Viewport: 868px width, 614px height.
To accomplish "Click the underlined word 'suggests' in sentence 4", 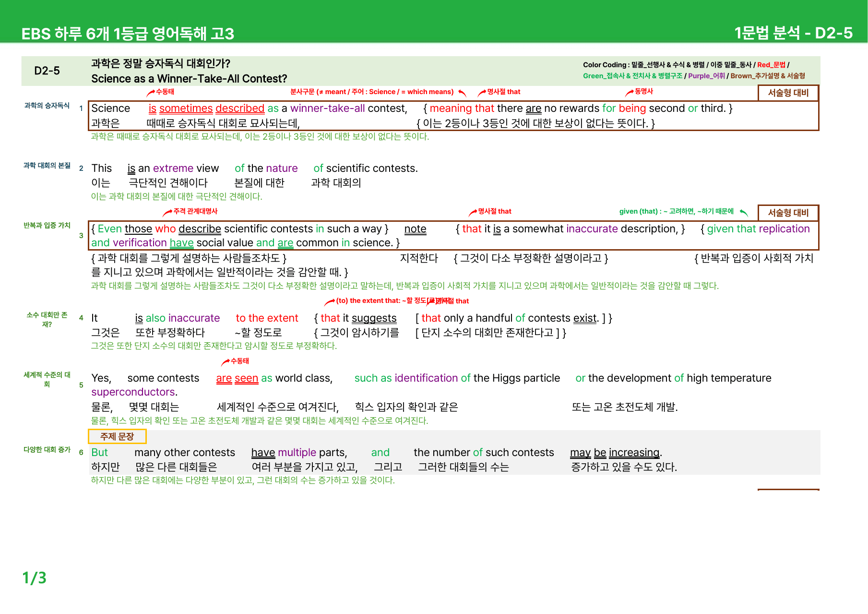I will click(374, 318).
